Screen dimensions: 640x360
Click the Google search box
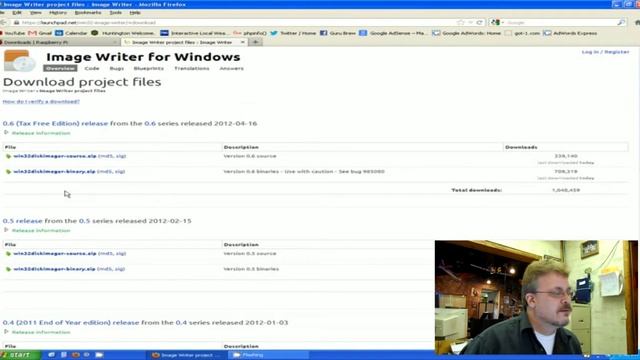559,22
